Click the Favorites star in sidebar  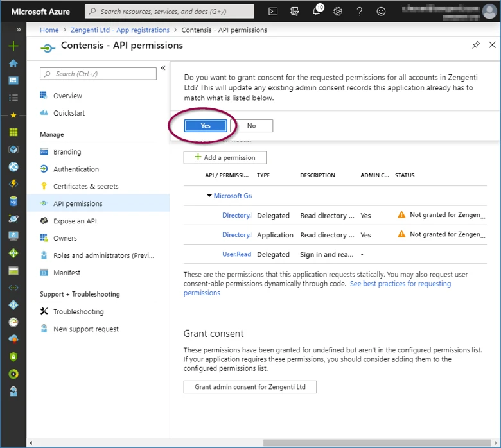click(13, 115)
